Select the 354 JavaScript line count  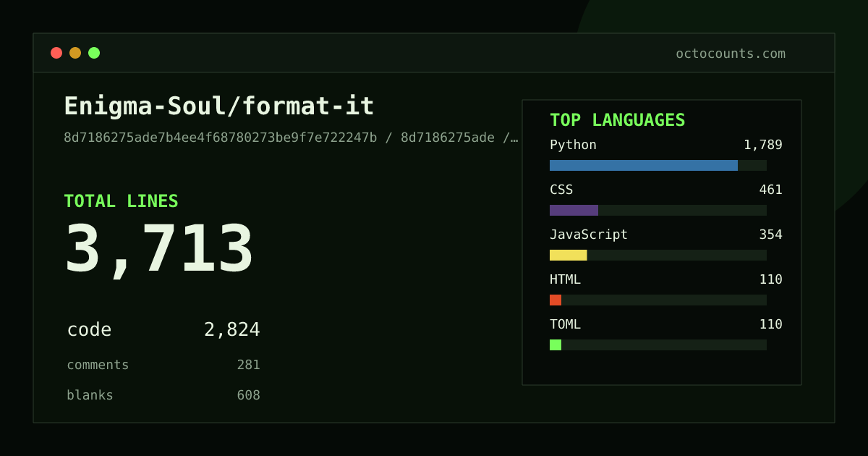pos(770,235)
